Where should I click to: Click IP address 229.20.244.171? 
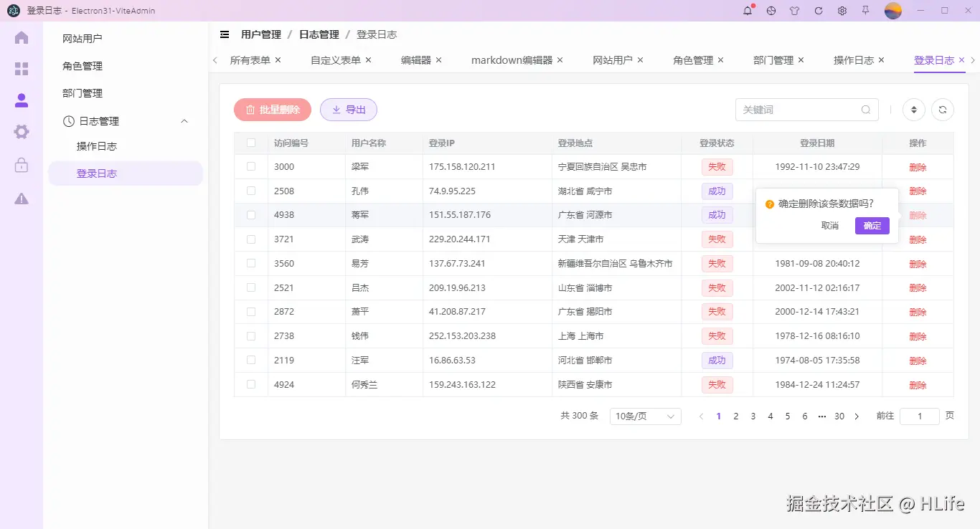point(459,239)
